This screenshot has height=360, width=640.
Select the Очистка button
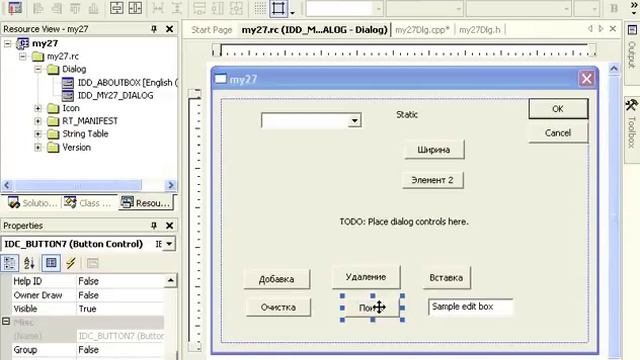[x=278, y=307]
